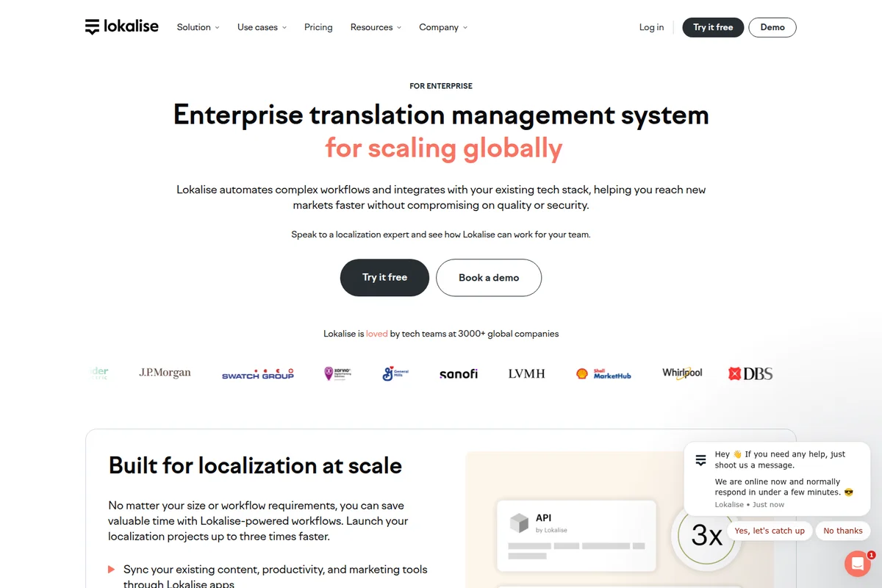The height and width of the screenshot is (588, 882).
Task: Click the Shell MarketHub logo
Action: pyautogui.click(x=603, y=373)
